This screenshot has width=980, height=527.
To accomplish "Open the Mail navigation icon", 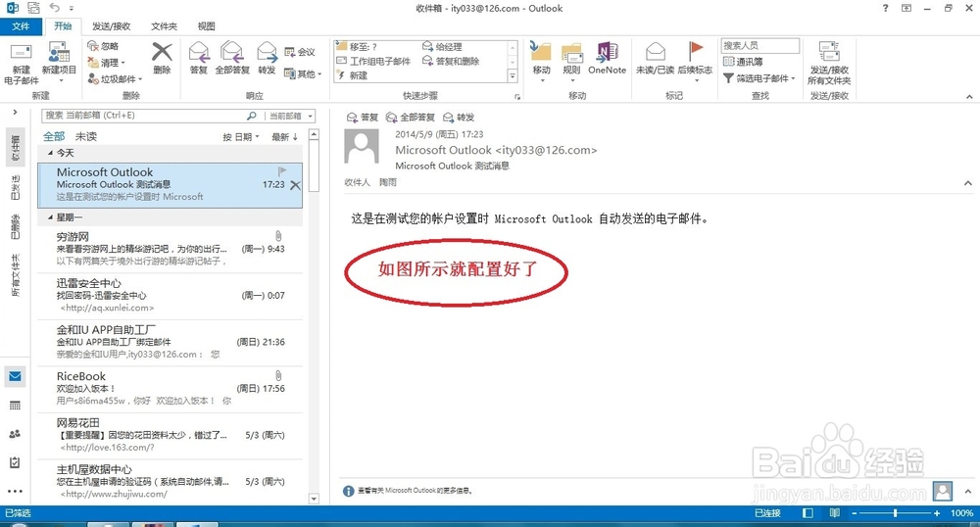I will pos(15,376).
